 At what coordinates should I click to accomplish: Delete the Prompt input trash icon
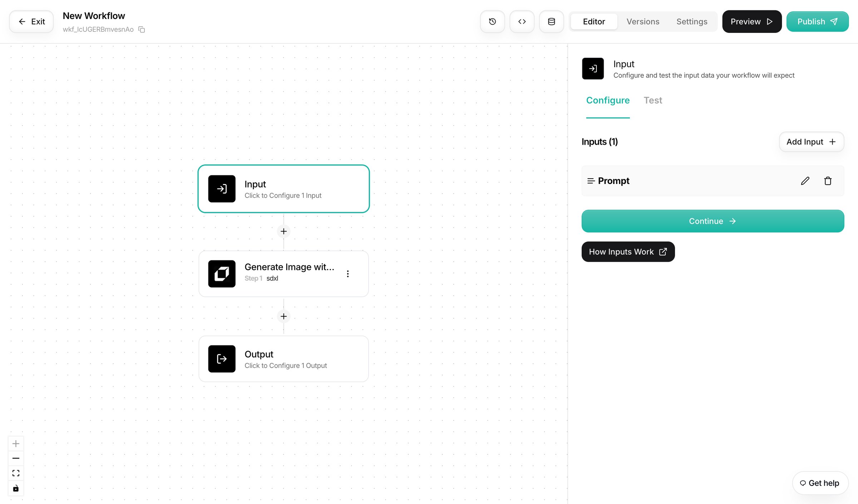pyautogui.click(x=828, y=181)
